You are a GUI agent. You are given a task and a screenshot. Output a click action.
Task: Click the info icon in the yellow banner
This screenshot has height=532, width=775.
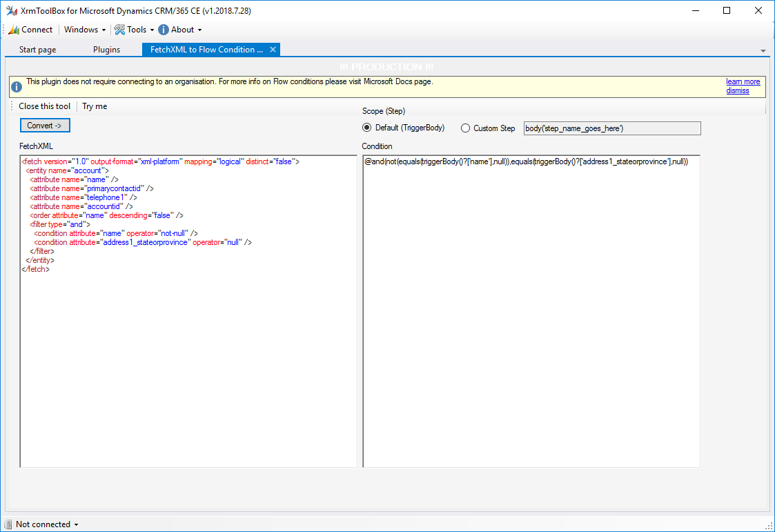coord(16,86)
